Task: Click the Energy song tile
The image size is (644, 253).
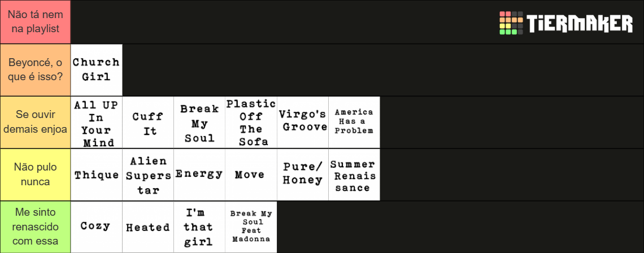Action: [x=199, y=175]
